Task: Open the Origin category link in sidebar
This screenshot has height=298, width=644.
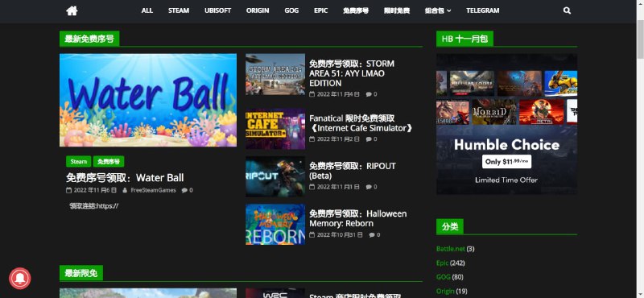Action: pyautogui.click(x=445, y=291)
